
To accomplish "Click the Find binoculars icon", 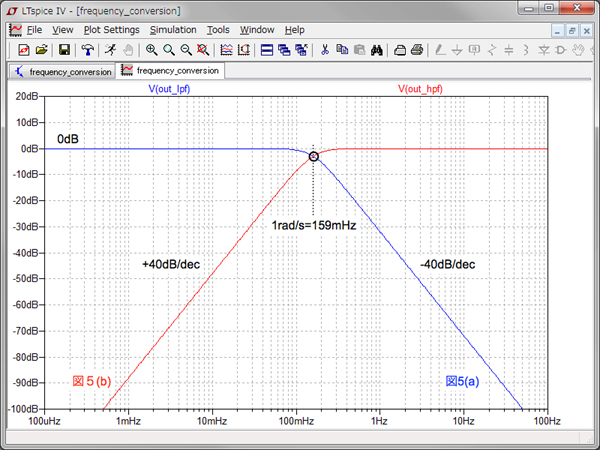I will 377,49.
